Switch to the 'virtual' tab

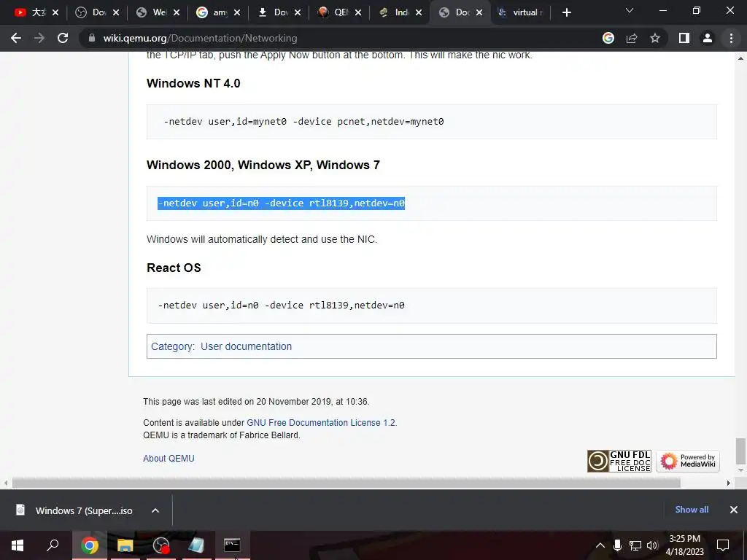pyautogui.click(x=520, y=12)
